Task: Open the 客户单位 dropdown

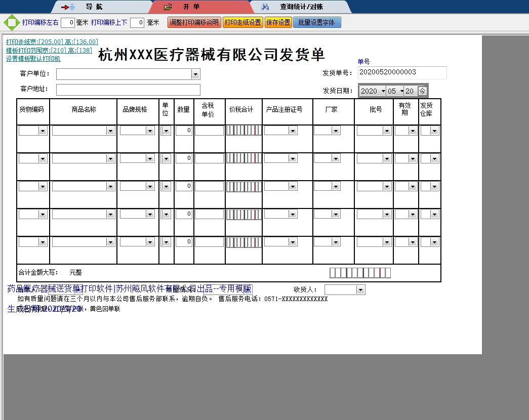Action: tap(196, 74)
